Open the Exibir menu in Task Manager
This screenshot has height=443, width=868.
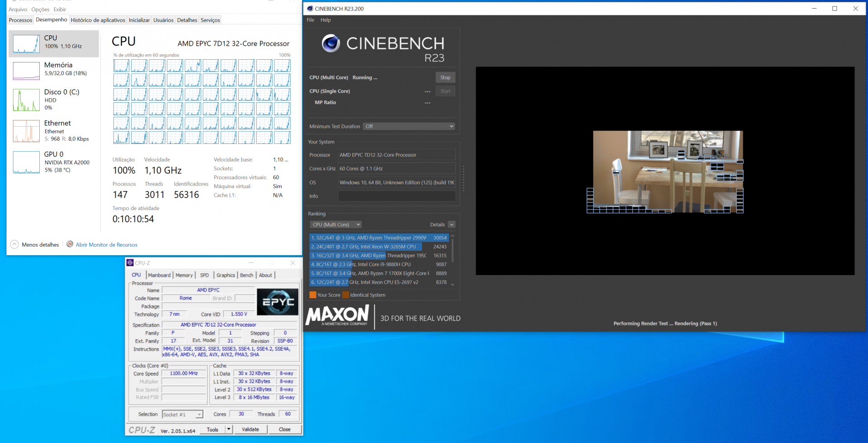point(60,9)
